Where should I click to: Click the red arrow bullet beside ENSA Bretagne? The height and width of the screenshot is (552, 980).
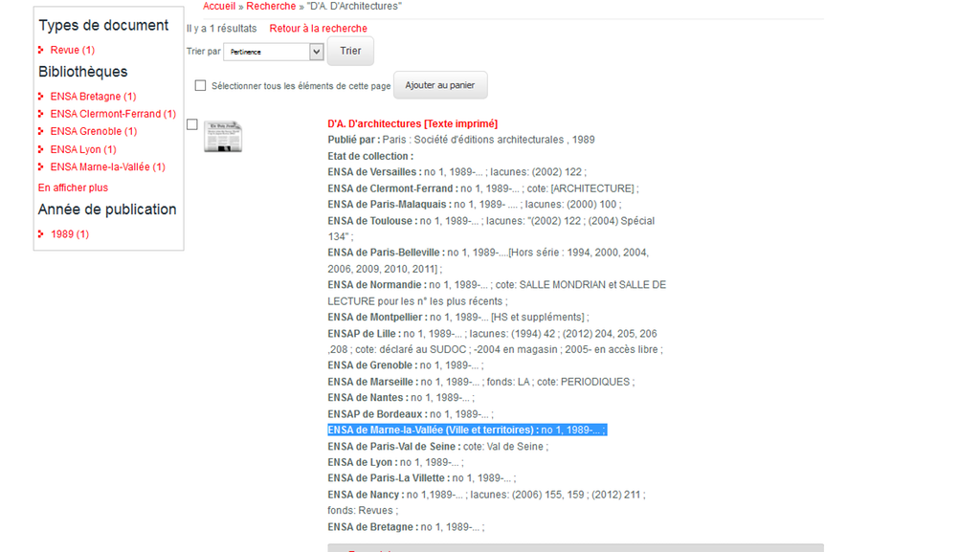coord(40,97)
